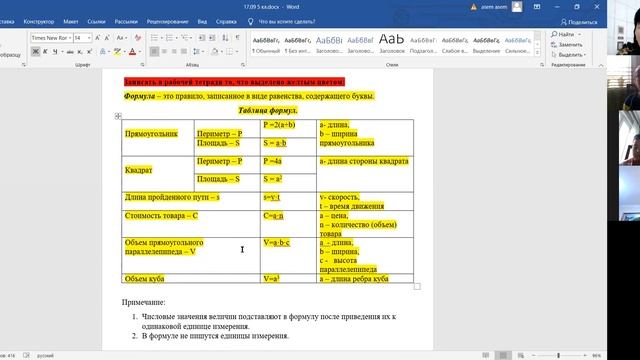Align text right
Viewport: 640px width, 360px height.
[x=174, y=51]
